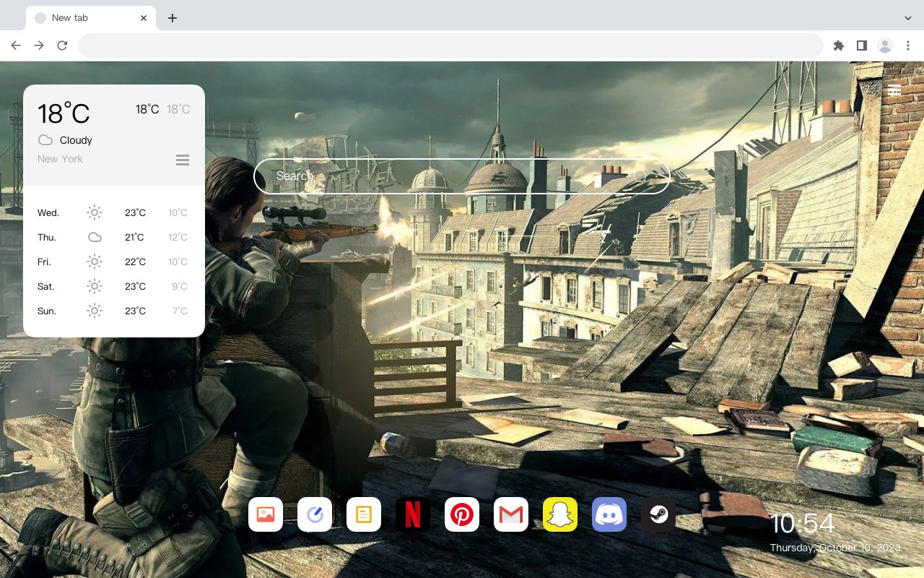Click the large 18°C current temperature
The width and height of the screenshot is (924, 578).
(64, 113)
